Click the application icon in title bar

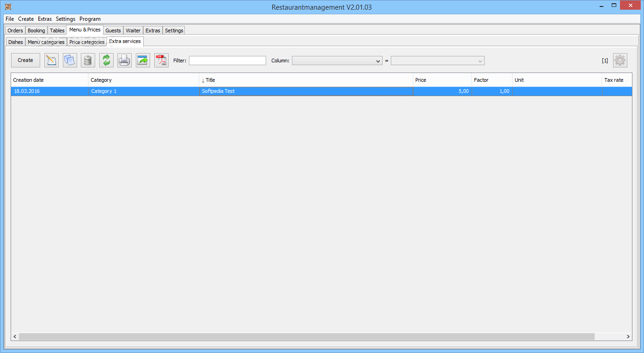point(8,6)
